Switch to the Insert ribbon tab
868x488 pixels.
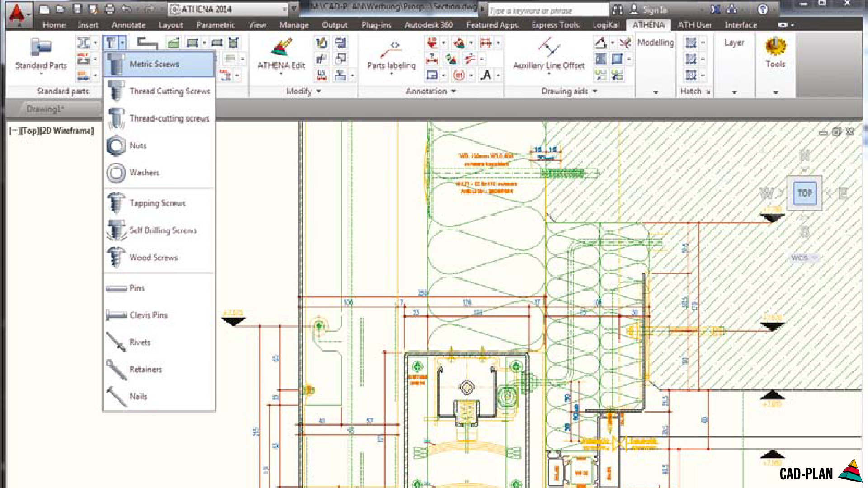point(88,25)
